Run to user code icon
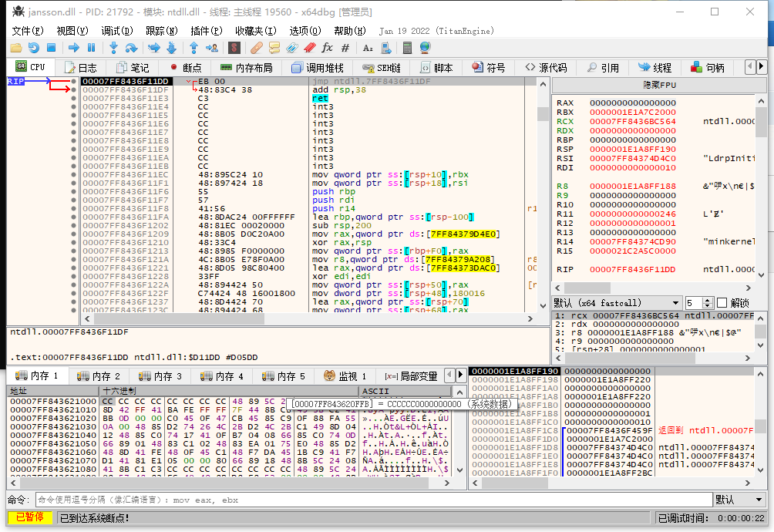This screenshot has width=774, height=532. click(212, 48)
